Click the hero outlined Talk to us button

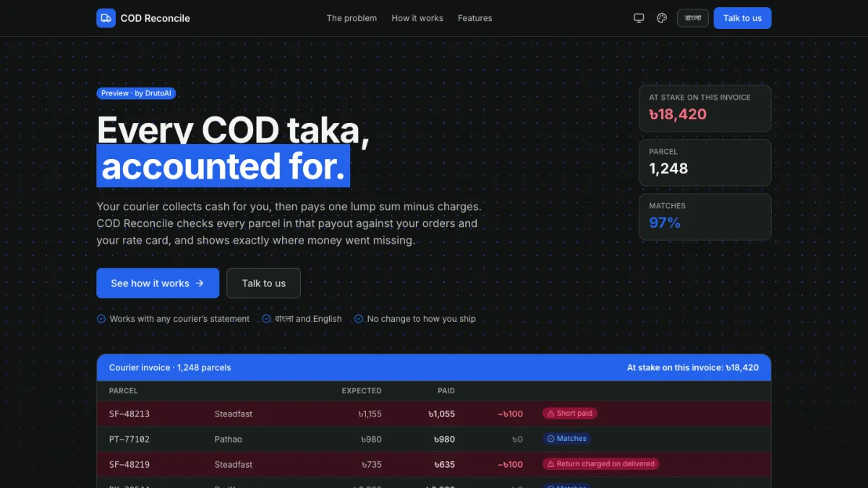point(263,283)
